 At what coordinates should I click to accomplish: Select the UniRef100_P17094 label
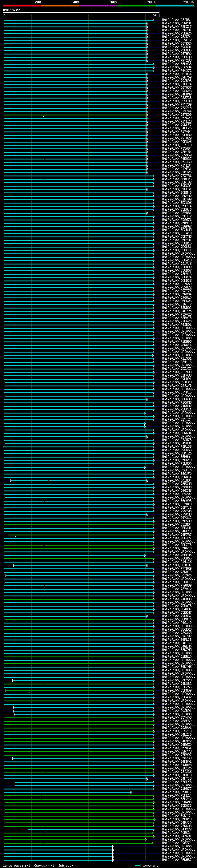[177, 132]
